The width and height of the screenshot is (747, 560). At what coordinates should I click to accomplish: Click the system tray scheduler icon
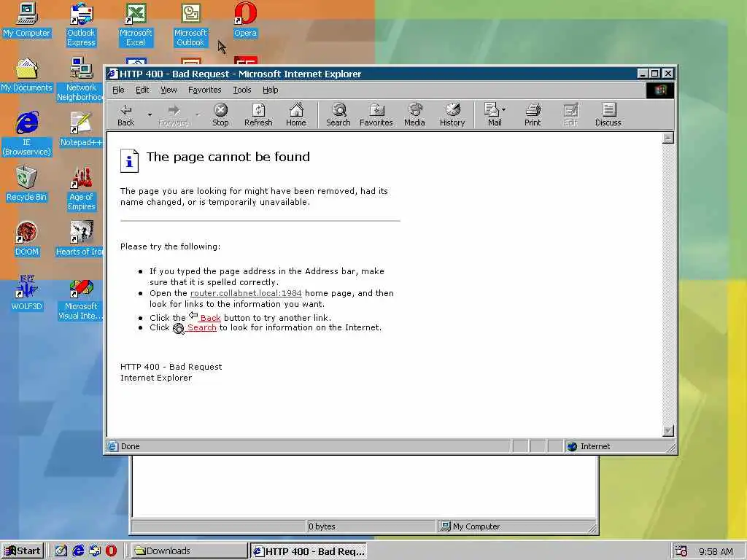coord(681,551)
